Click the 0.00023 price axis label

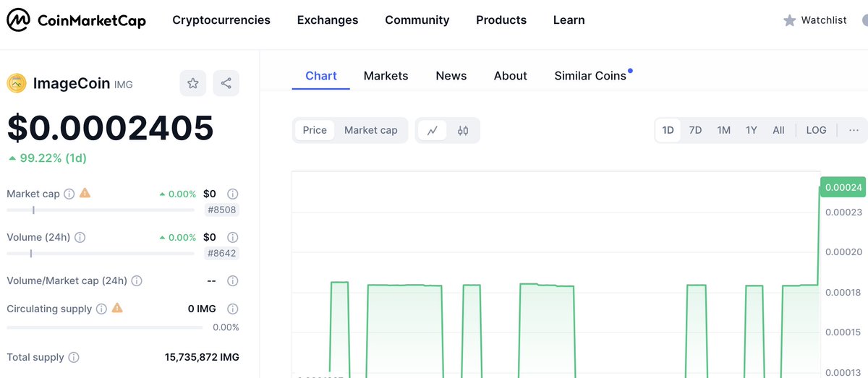point(843,212)
